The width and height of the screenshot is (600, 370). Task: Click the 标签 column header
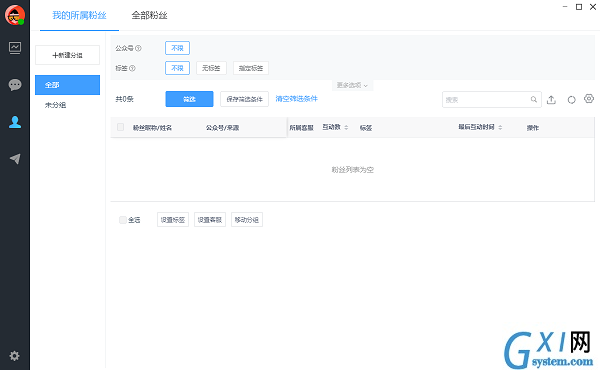(x=366, y=128)
